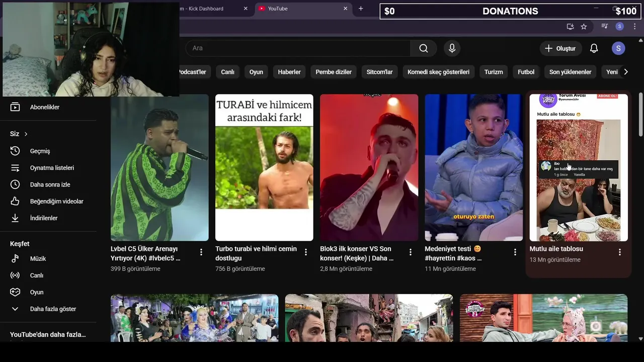
Task: Select the Canlı filter chip
Action: pyautogui.click(x=227, y=72)
